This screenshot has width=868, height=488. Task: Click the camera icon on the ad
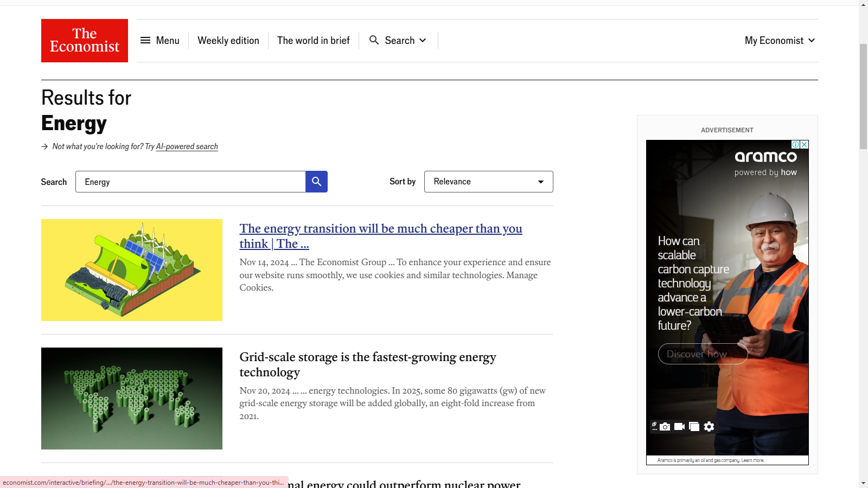[665, 427]
